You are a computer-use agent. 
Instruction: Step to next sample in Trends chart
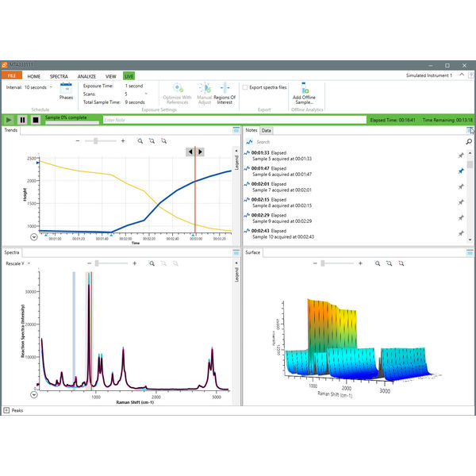click(200, 152)
